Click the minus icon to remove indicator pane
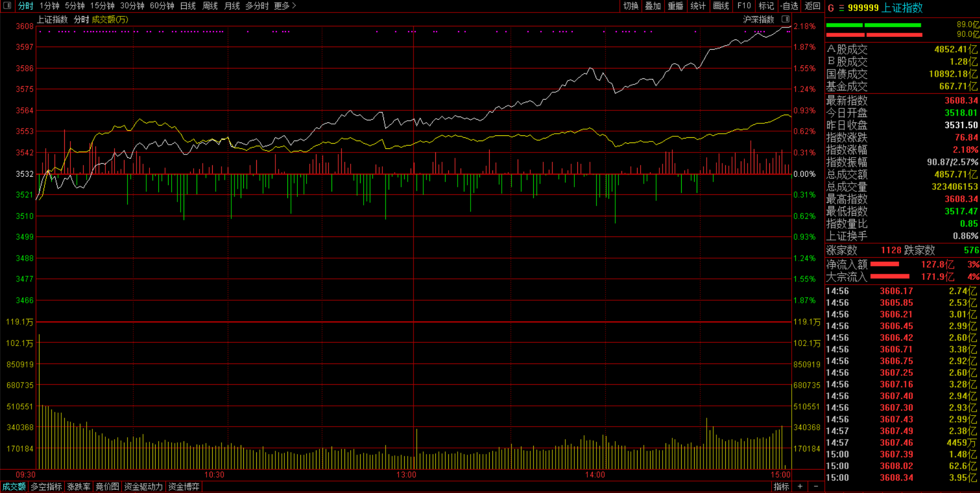This screenshot has width=980, height=493. [816, 486]
